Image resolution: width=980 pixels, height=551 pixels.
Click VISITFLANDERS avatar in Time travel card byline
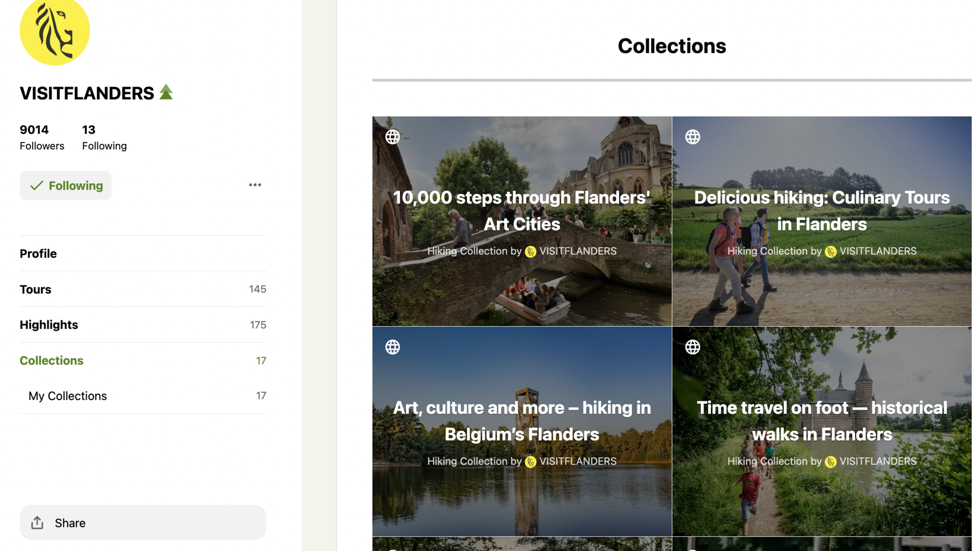[x=830, y=462]
